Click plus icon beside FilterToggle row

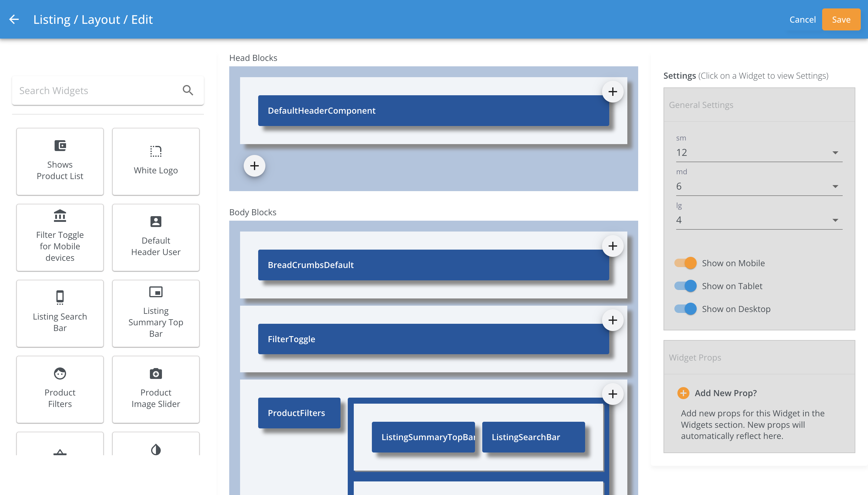pos(613,320)
